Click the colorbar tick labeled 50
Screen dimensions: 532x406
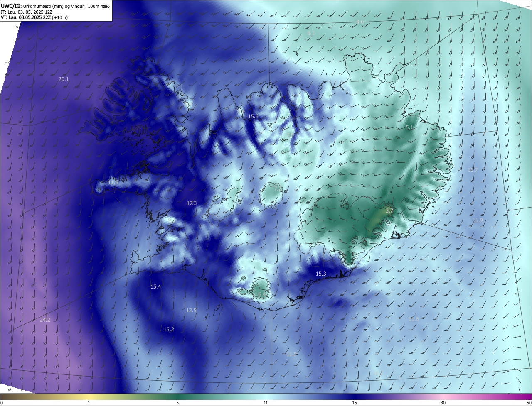529,403
